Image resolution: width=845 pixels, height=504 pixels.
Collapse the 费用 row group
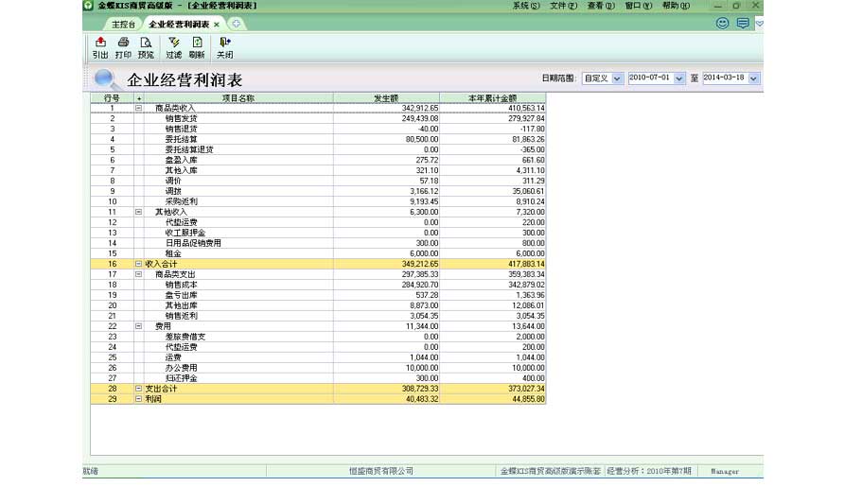click(x=139, y=326)
